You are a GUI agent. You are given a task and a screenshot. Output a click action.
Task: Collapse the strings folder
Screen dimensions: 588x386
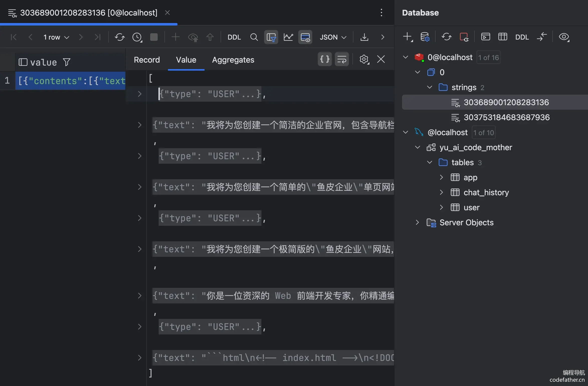pos(429,87)
